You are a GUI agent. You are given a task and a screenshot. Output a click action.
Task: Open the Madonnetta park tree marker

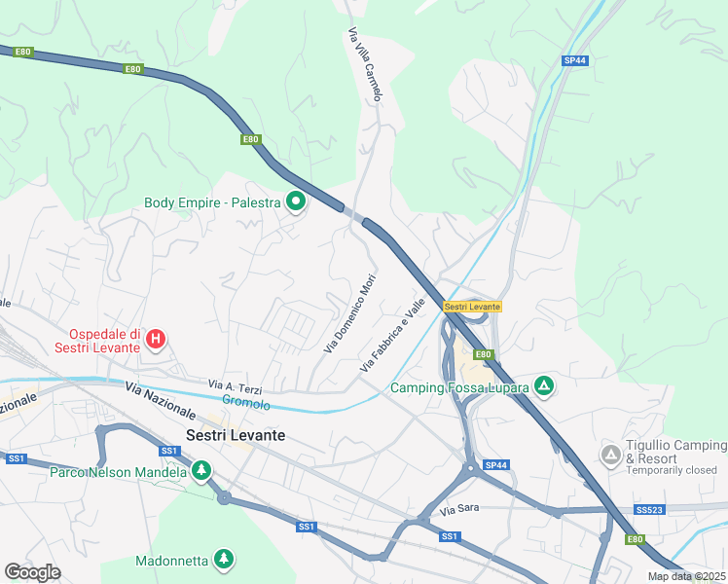tap(224, 559)
